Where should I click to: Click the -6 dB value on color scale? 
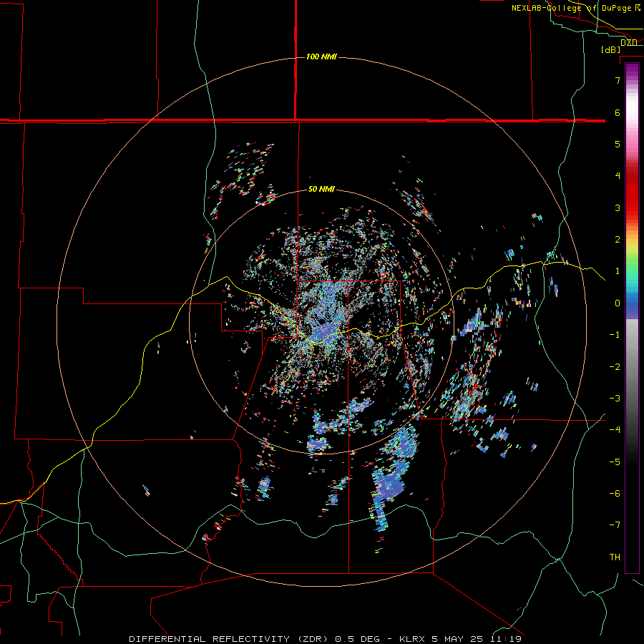615,494
